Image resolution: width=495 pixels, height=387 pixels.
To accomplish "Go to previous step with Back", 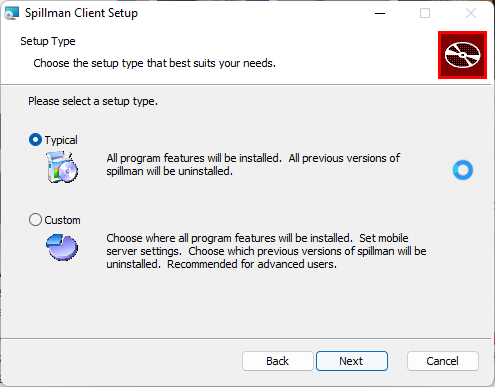I will click(278, 361).
